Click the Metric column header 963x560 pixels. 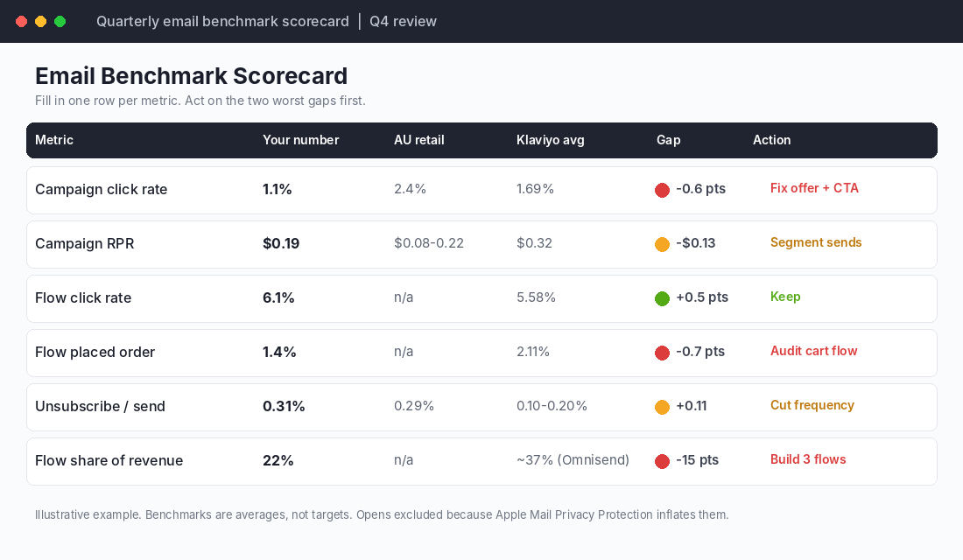[x=54, y=140]
